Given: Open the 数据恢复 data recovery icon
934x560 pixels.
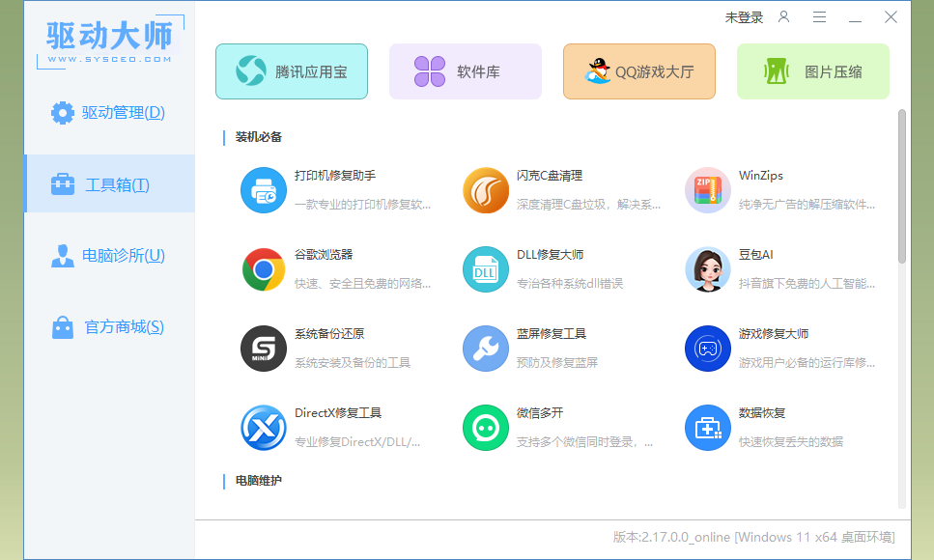Looking at the screenshot, I should tap(707, 428).
